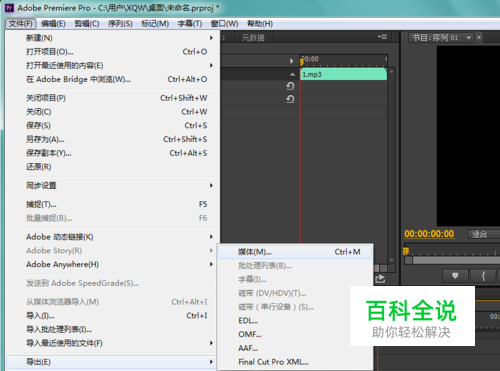Click program monitor playhead marker
This screenshot has height=371, width=500.
pyautogui.click(x=406, y=251)
